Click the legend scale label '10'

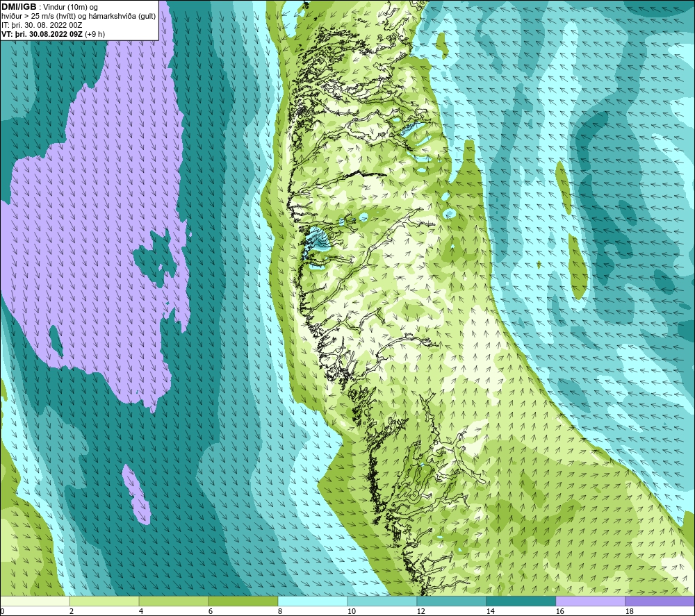coord(352,611)
